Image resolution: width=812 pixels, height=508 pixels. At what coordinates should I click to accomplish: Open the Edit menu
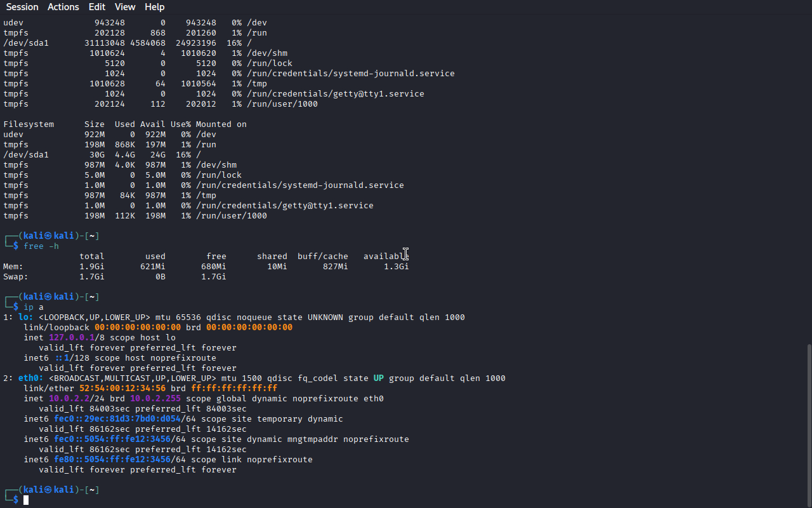point(97,7)
